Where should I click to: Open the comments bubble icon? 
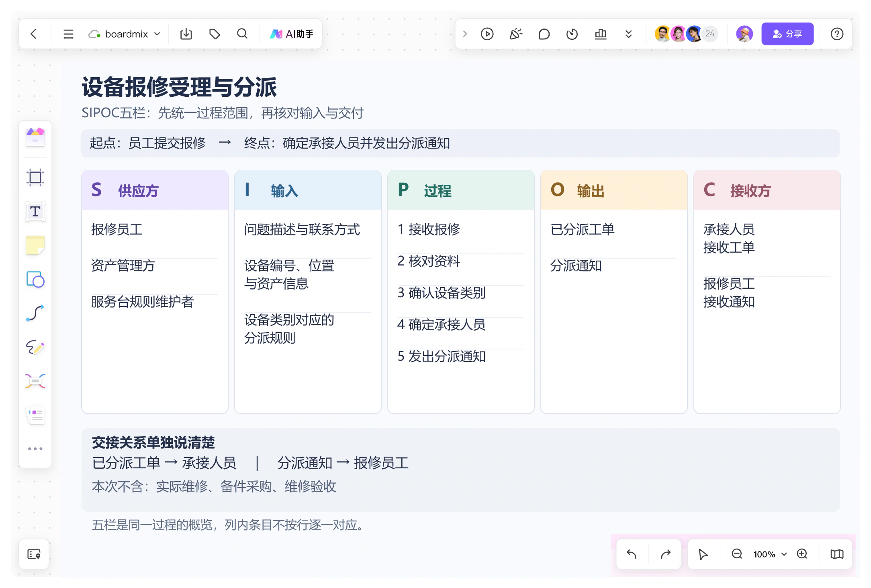[544, 34]
